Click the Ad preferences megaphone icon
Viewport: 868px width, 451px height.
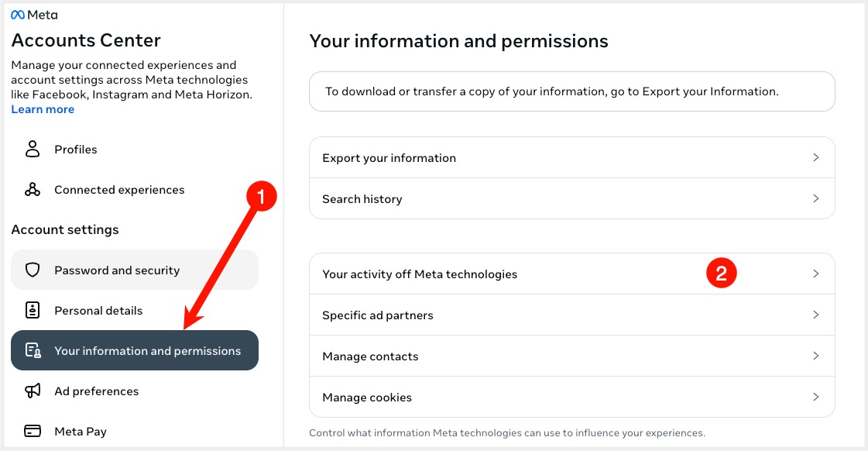click(33, 391)
